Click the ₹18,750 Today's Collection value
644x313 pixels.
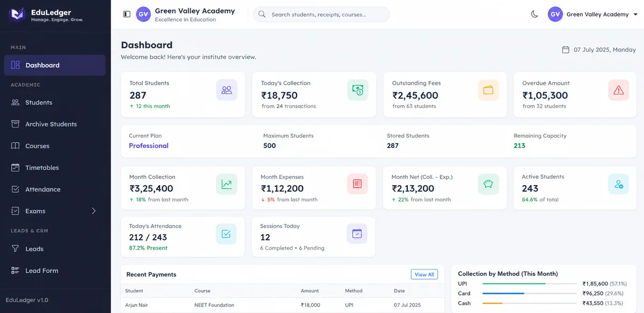(x=279, y=96)
